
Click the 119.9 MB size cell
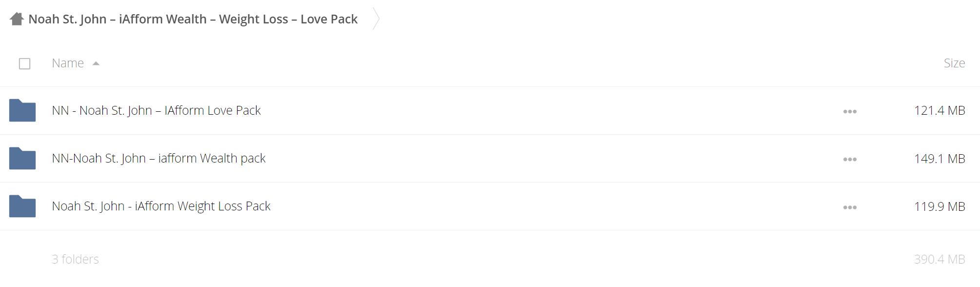click(x=940, y=206)
